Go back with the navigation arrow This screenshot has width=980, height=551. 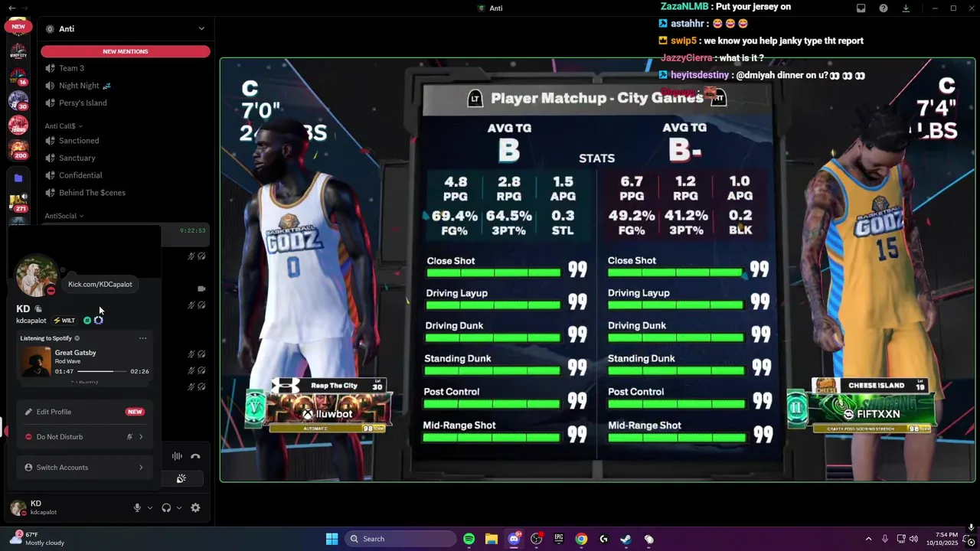[x=11, y=8]
